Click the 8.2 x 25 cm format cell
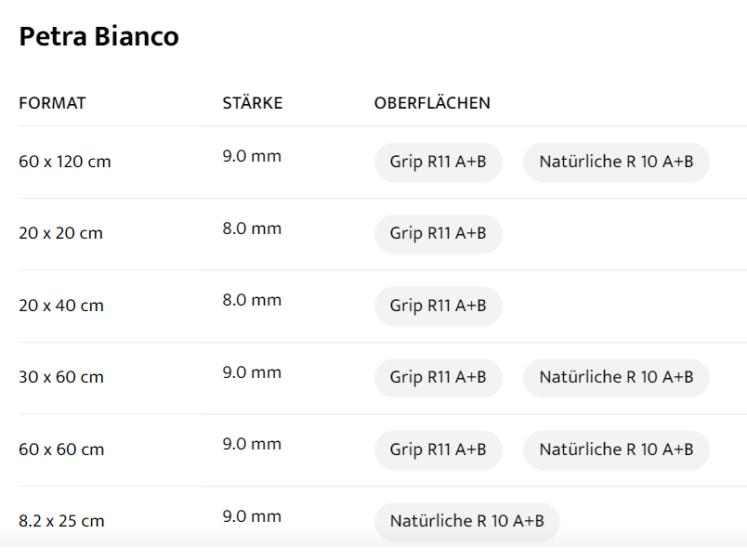Image resolution: width=747 pixels, height=560 pixels. [61, 521]
